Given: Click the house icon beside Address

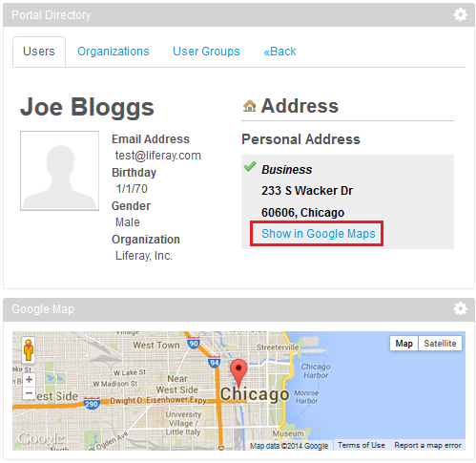Looking at the screenshot, I should click(x=249, y=106).
